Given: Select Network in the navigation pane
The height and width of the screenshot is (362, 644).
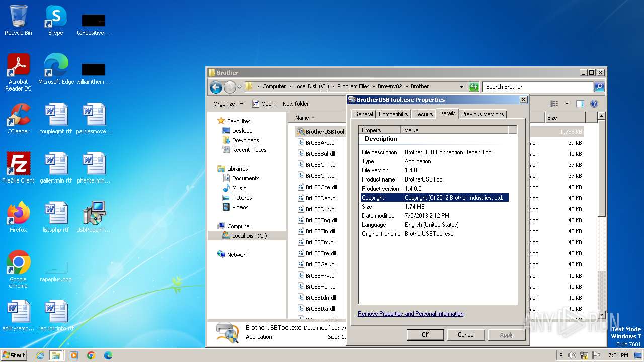Looking at the screenshot, I should tap(237, 255).
